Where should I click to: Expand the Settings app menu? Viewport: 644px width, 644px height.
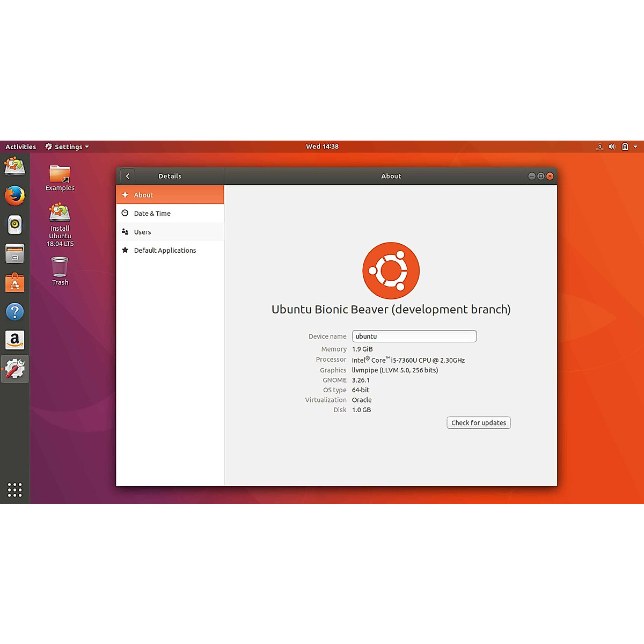tap(68, 147)
